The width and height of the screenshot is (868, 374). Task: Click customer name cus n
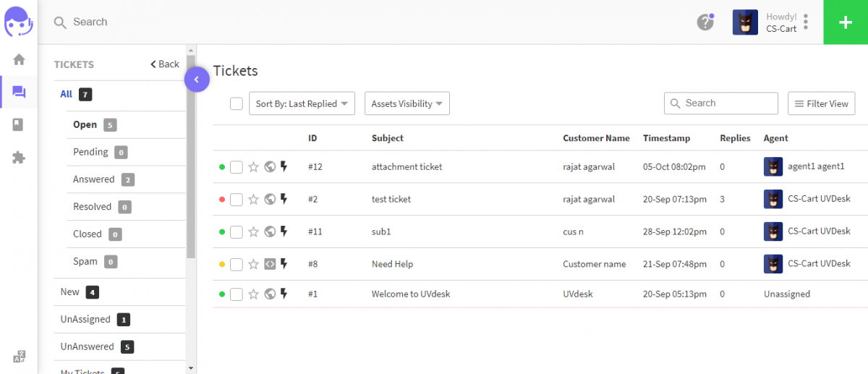(574, 232)
